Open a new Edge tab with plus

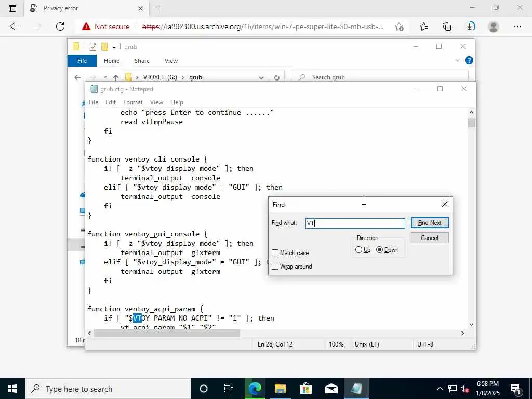158,8
